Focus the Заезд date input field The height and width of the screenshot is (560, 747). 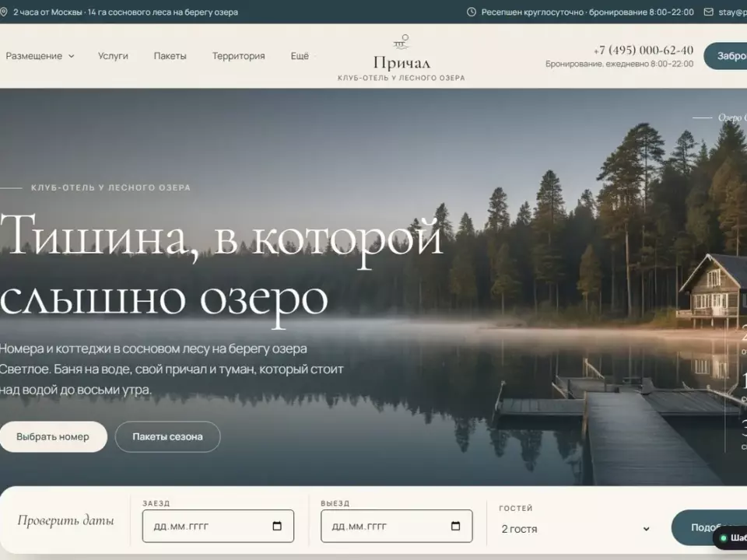pos(218,527)
